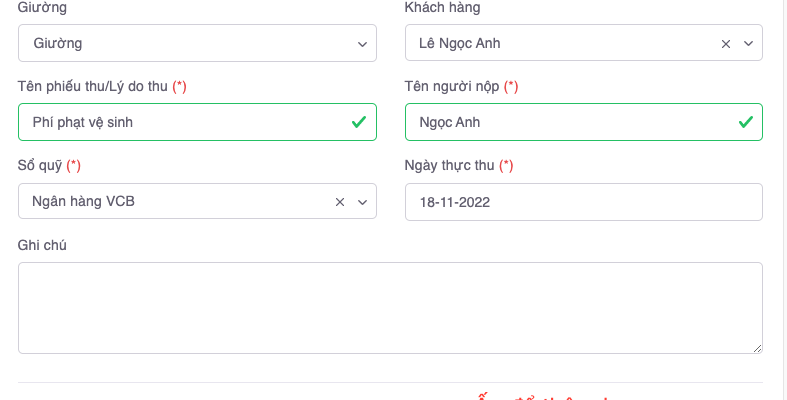Expand the Giường dropdown arrow
The height and width of the screenshot is (400, 787).
(x=362, y=44)
